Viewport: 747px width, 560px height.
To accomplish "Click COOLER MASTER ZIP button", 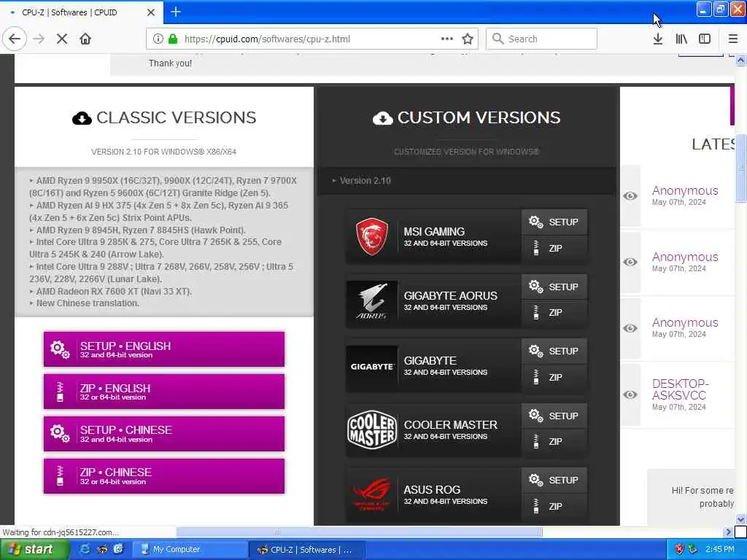I will tap(554, 442).
